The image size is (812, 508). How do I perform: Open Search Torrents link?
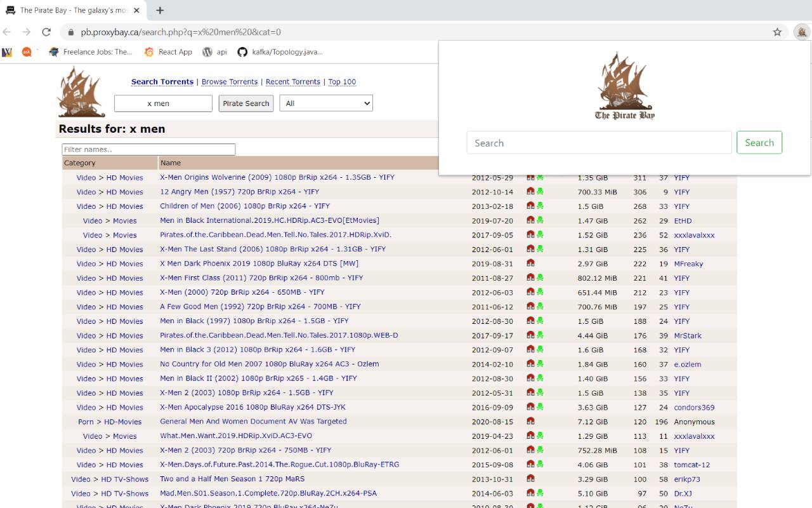[x=162, y=82]
